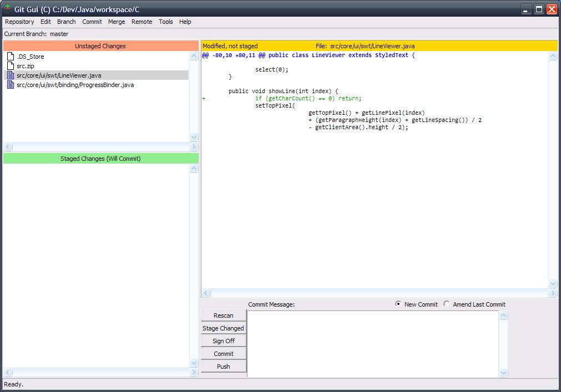This screenshot has height=392, width=561.
Task: Open the Edit menu
Action: click(x=46, y=22)
